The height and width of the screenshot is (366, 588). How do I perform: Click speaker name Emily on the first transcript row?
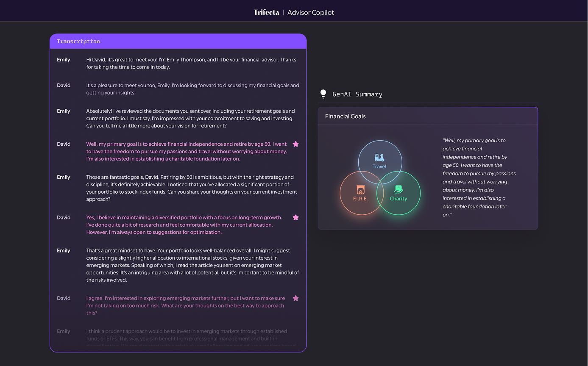64,60
